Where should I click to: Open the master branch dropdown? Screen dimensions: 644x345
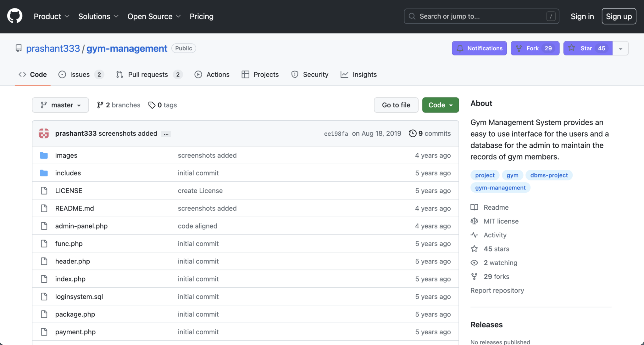pyautogui.click(x=60, y=105)
